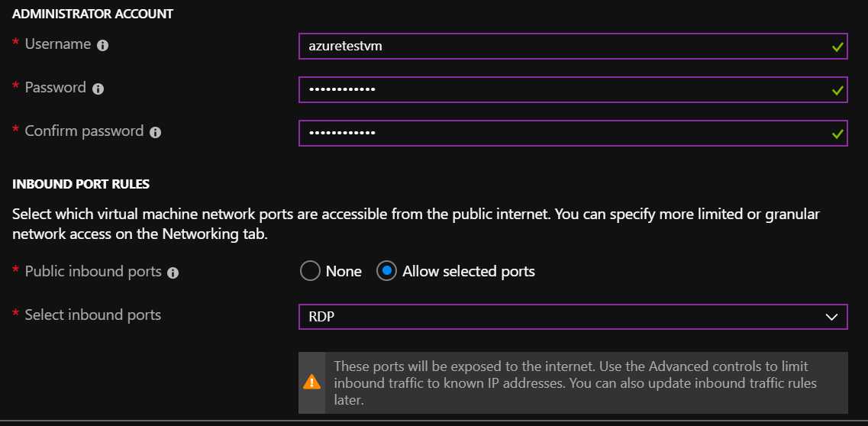Viewport: 868px width, 426px height.
Task: Click the Select inbound ports label
Action: tap(93, 315)
